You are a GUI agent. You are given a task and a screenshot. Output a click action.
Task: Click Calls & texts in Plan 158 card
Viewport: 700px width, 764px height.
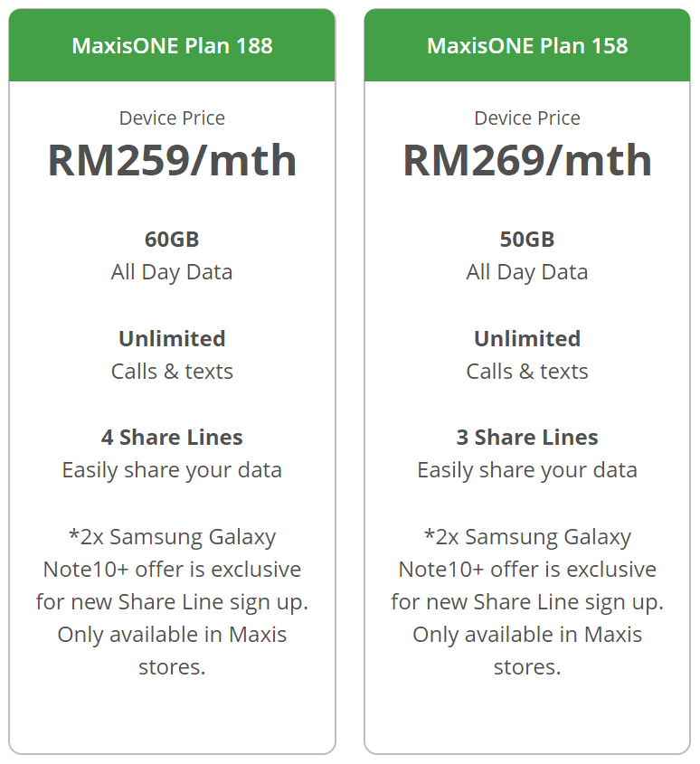[x=527, y=372]
